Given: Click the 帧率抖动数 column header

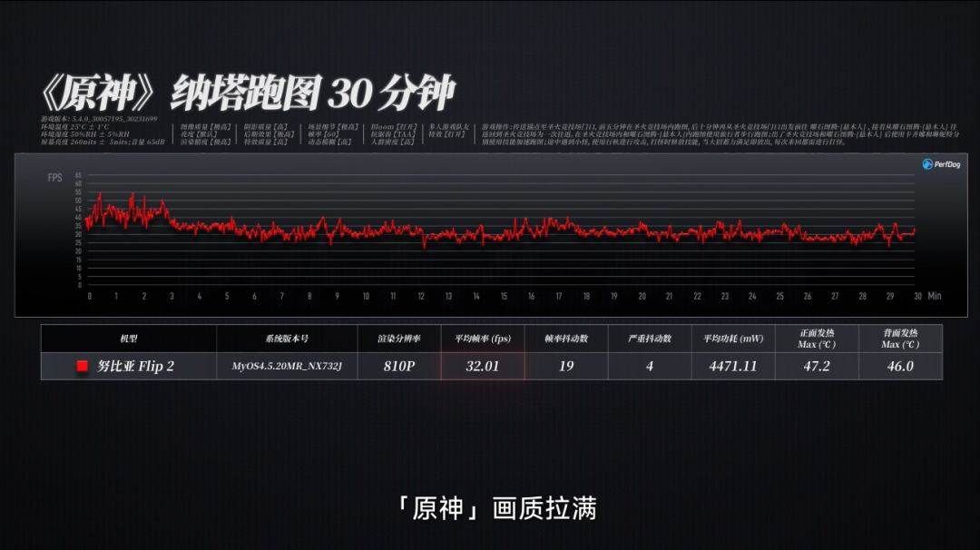Looking at the screenshot, I should pyautogui.click(x=566, y=339).
